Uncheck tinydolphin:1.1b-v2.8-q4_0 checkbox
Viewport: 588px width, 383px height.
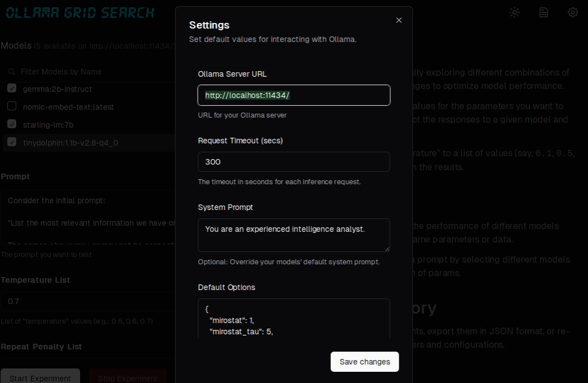point(12,142)
